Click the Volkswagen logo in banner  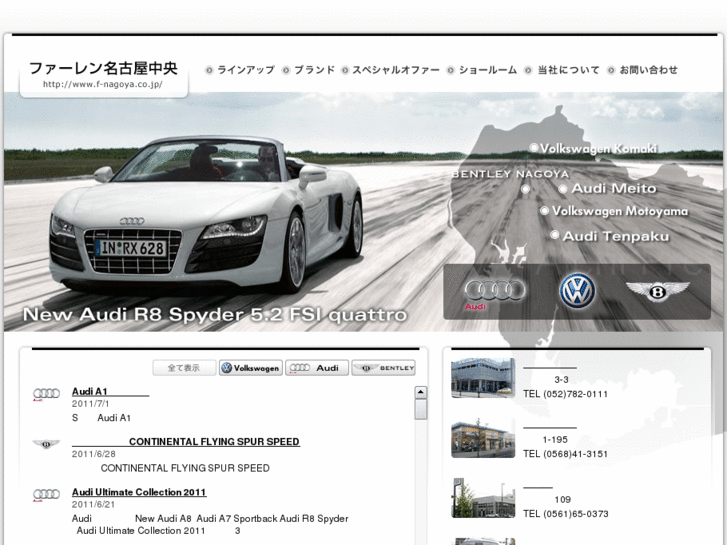pos(577,290)
